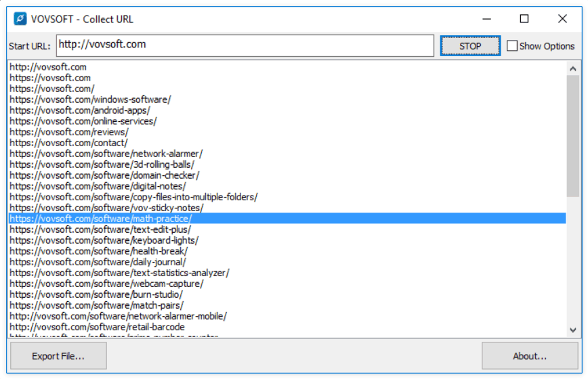Select the health-break URL row
The height and width of the screenshot is (379, 588).
click(287, 251)
